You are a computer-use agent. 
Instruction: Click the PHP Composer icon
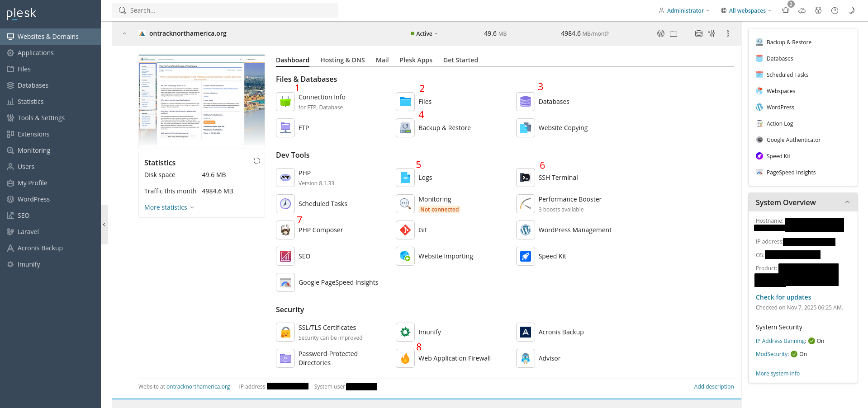[285, 230]
